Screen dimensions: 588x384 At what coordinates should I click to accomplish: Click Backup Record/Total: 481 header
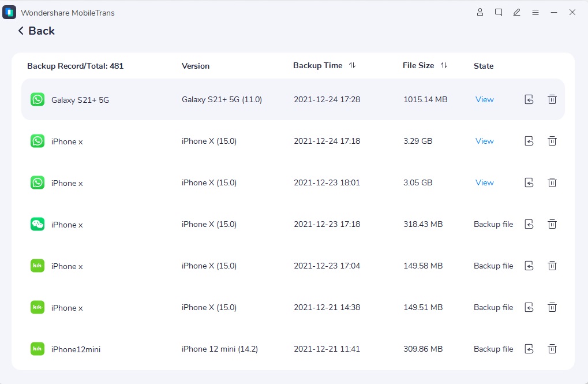click(x=76, y=66)
